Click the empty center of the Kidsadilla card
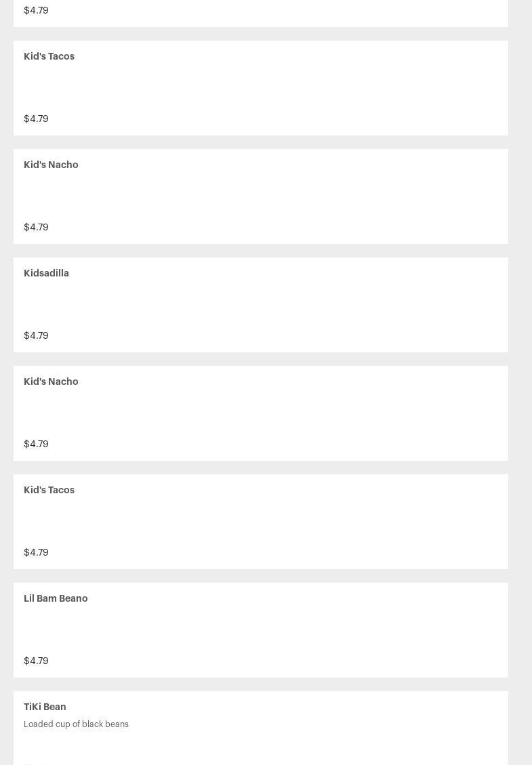Image resolution: width=532 pixels, height=765 pixels. (x=261, y=305)
